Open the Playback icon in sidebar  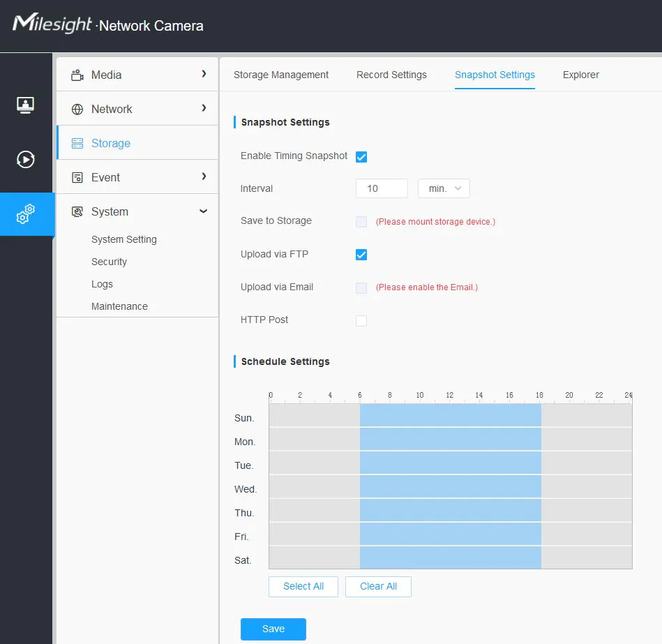25,160
